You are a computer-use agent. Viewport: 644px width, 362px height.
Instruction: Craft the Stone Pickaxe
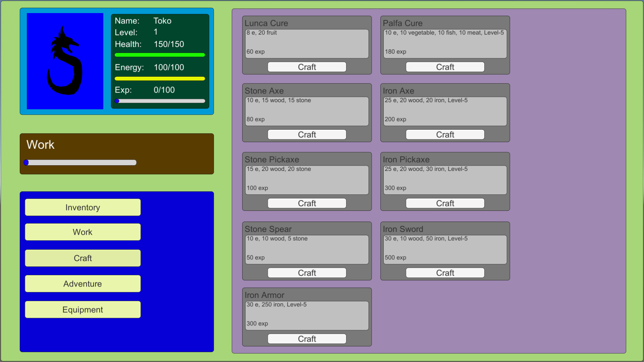[307, 203]
